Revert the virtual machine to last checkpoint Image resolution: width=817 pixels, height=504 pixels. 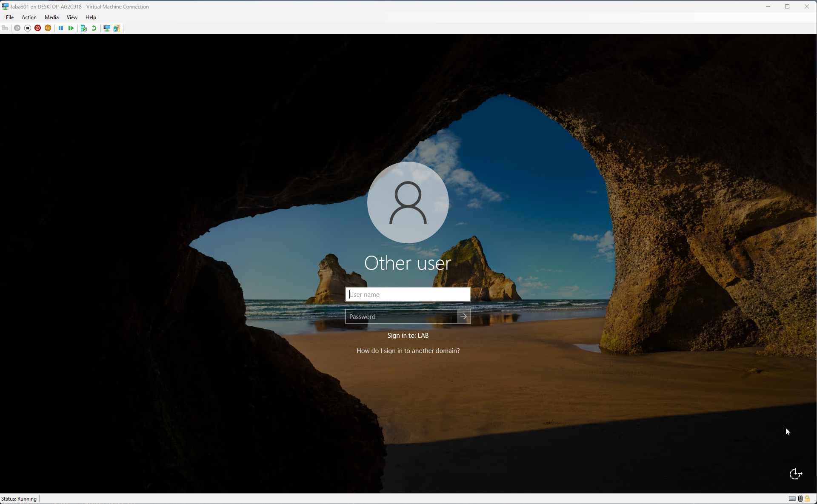[94, 28]
